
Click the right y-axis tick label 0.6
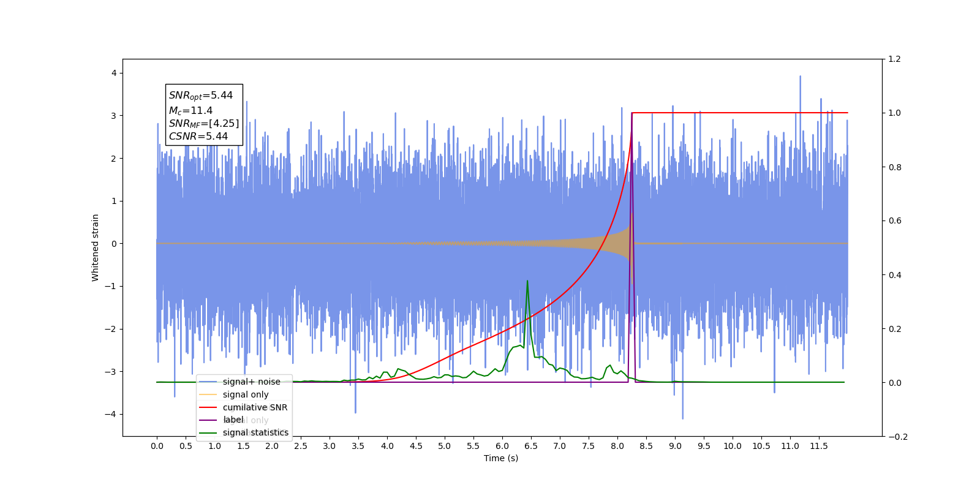point(895,221)
